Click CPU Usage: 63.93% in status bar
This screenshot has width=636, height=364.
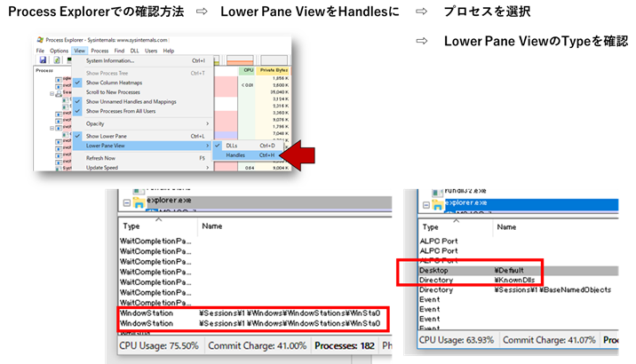(x=457, y=340)
